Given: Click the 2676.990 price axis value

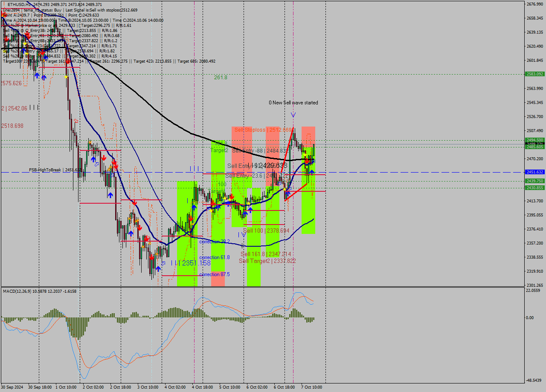Looking at the screenshot, I should pyautogui.click(x=535, y=4).
